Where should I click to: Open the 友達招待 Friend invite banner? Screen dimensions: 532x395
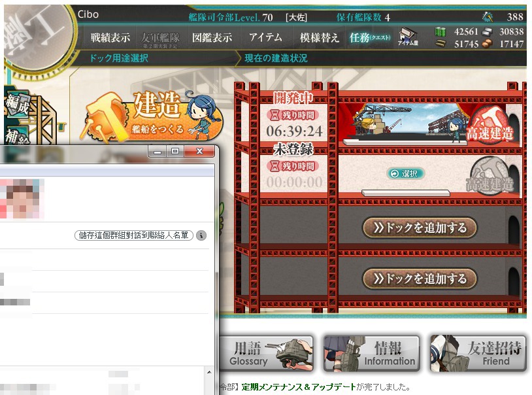click(x=478, y=353)
